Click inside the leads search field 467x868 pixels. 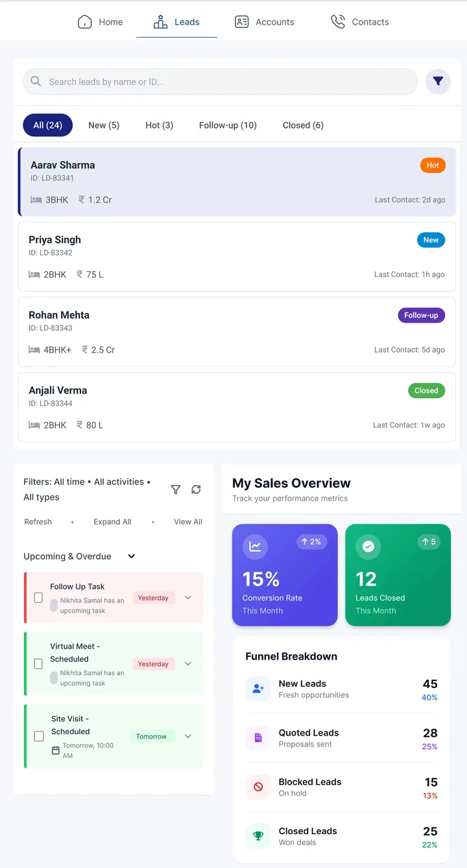[x=221, y=82]
